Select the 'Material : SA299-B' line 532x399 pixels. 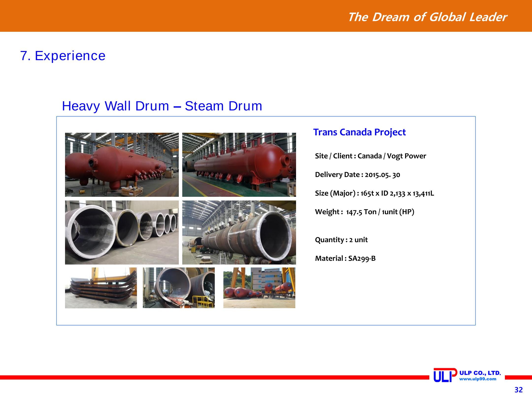[x=345, y=258]
